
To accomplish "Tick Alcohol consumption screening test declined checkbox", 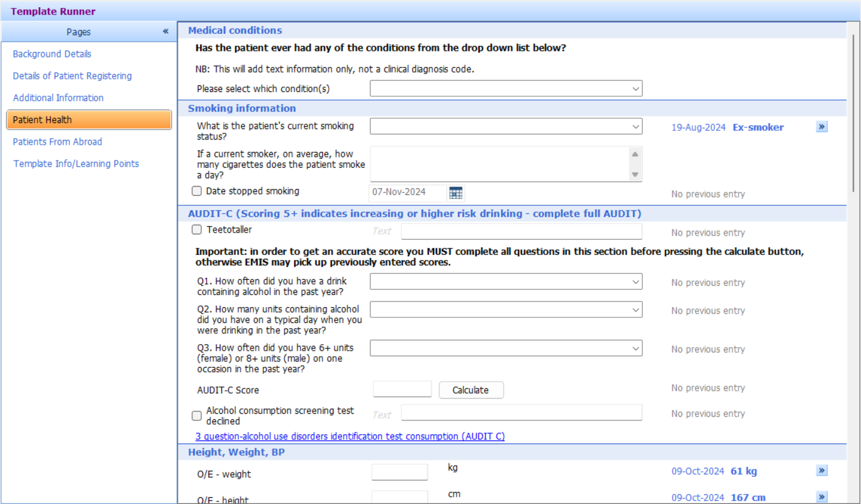I will pyautogui.click(x=196, y=416).
